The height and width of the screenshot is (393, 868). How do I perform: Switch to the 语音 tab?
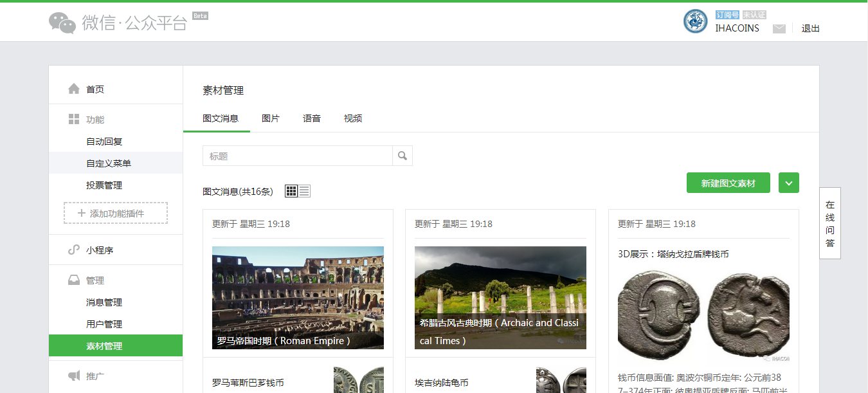[312, 118]
